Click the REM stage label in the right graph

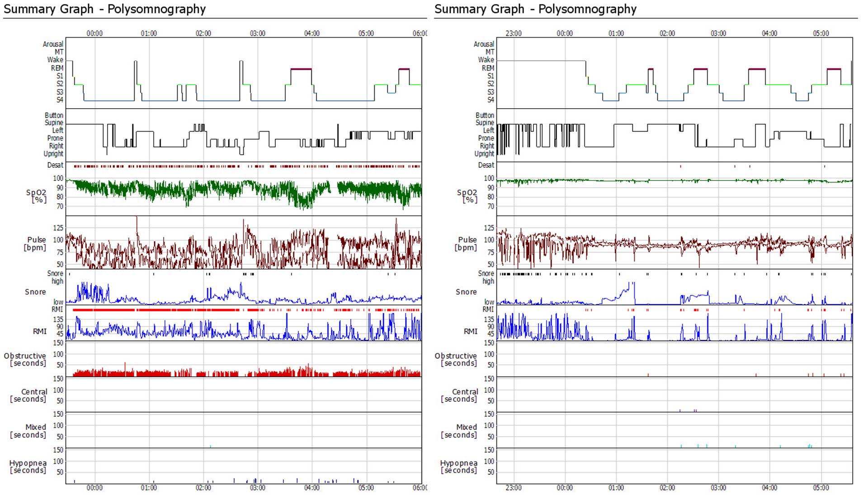click(x=488, y=68)
